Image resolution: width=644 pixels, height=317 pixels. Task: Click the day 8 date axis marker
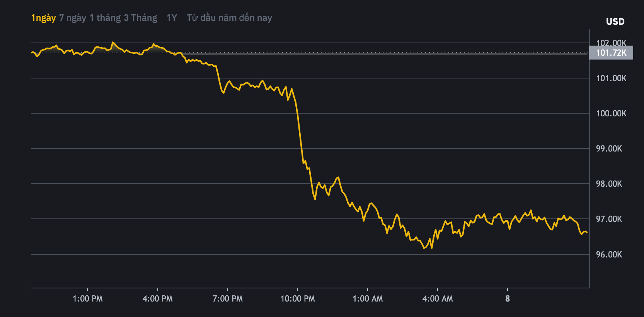tap(508, 298)
